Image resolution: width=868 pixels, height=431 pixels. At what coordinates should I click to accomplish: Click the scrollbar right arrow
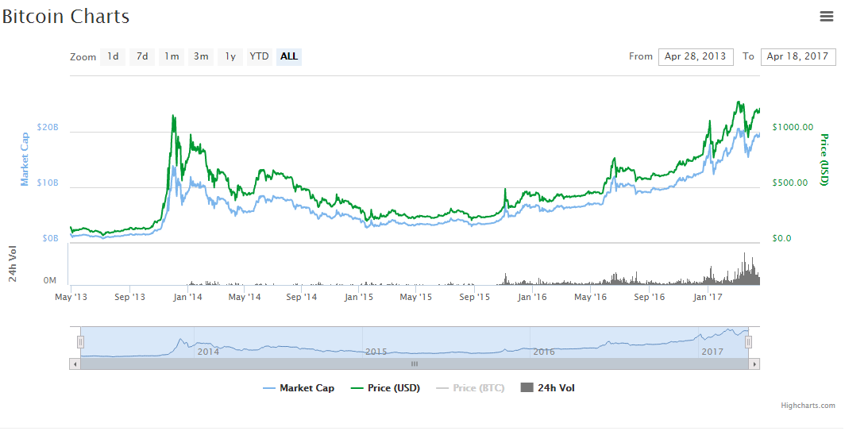coord(754,364)
